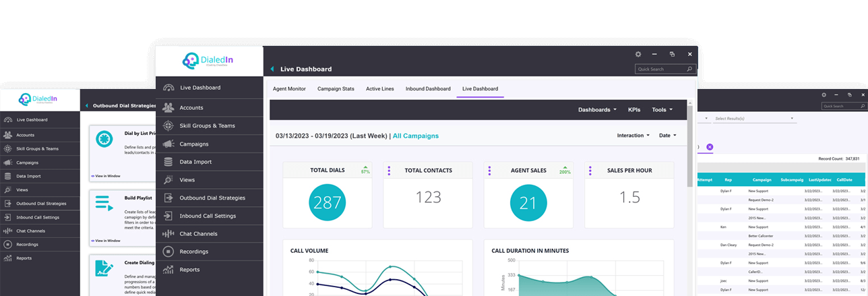
Task: Open Chat Channels in the left window sidebar
Action: pyautogui.click(x=40, y=231)
